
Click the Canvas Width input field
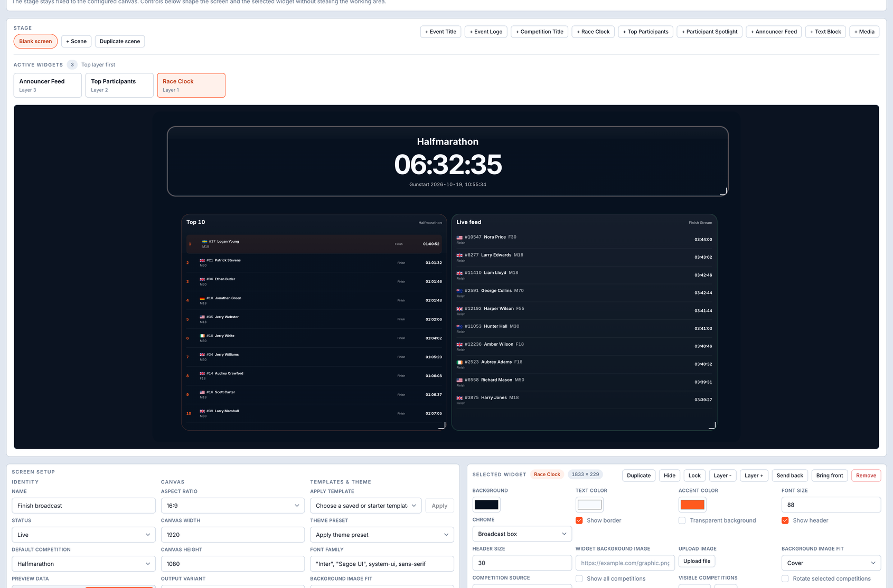coord(233,535)
